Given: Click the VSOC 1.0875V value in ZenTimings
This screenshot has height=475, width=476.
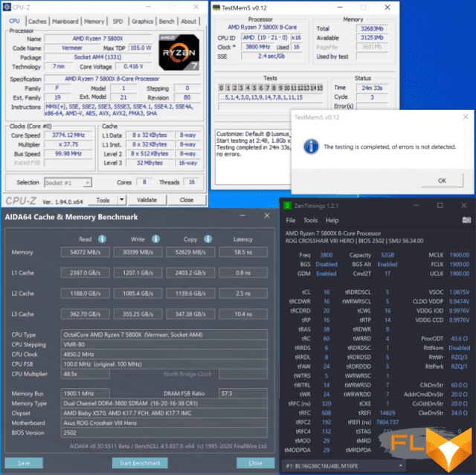Looking at the screenshot, I should click(x=460, y=292).
